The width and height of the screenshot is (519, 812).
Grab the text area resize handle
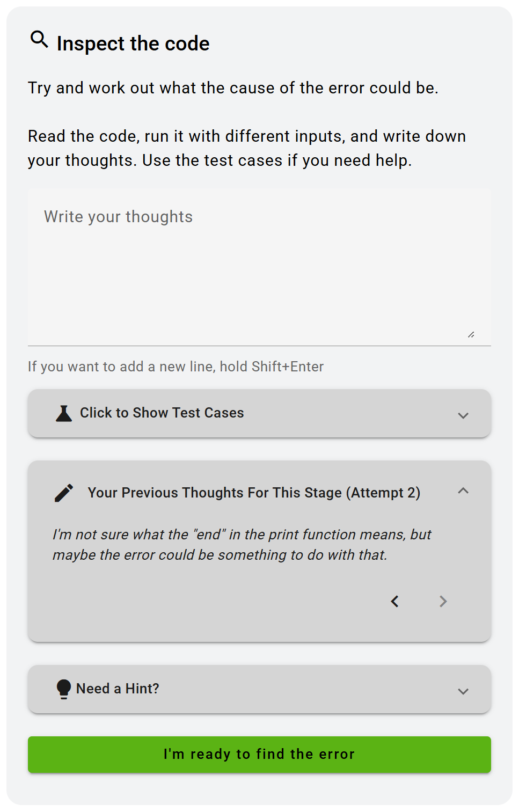[x=471, y=335]
